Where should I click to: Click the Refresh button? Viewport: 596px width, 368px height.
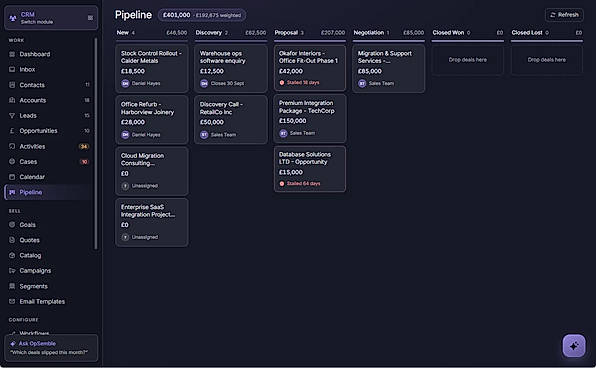[564, 15]
